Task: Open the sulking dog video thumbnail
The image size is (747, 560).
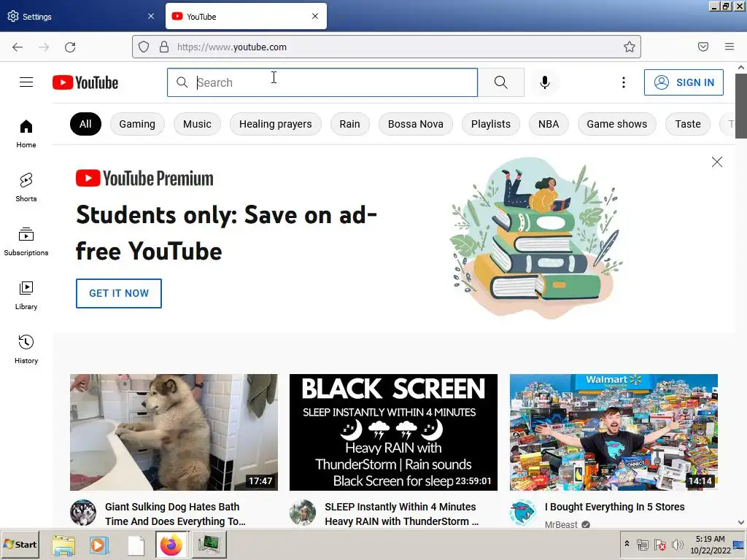Action: [x=174, y=432]
